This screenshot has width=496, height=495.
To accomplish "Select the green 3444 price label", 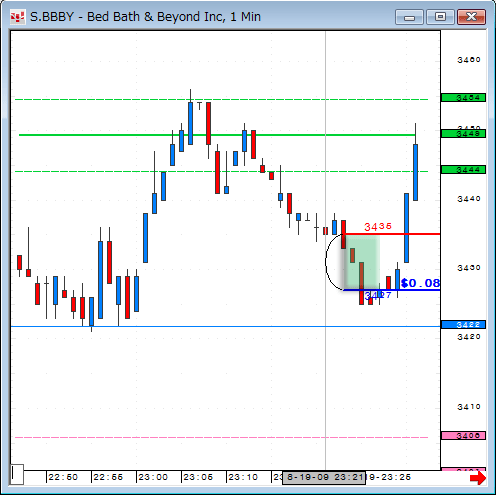I will 463,170.
